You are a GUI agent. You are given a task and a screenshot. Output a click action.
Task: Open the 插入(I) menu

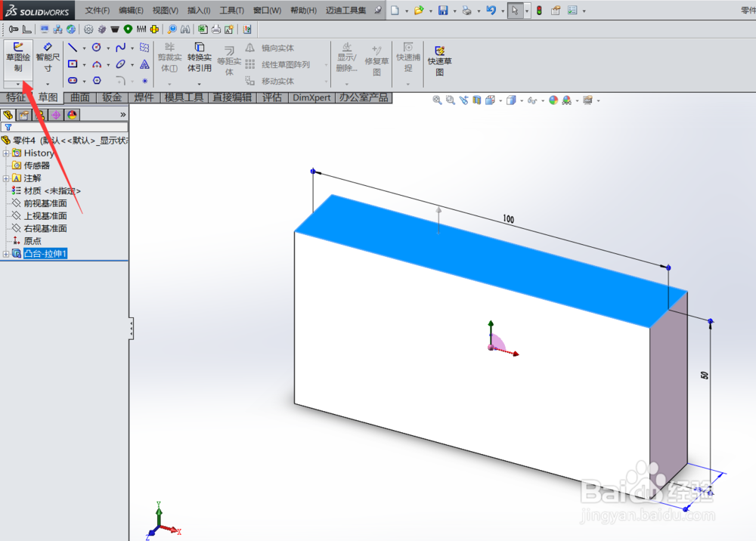(199, 10)
